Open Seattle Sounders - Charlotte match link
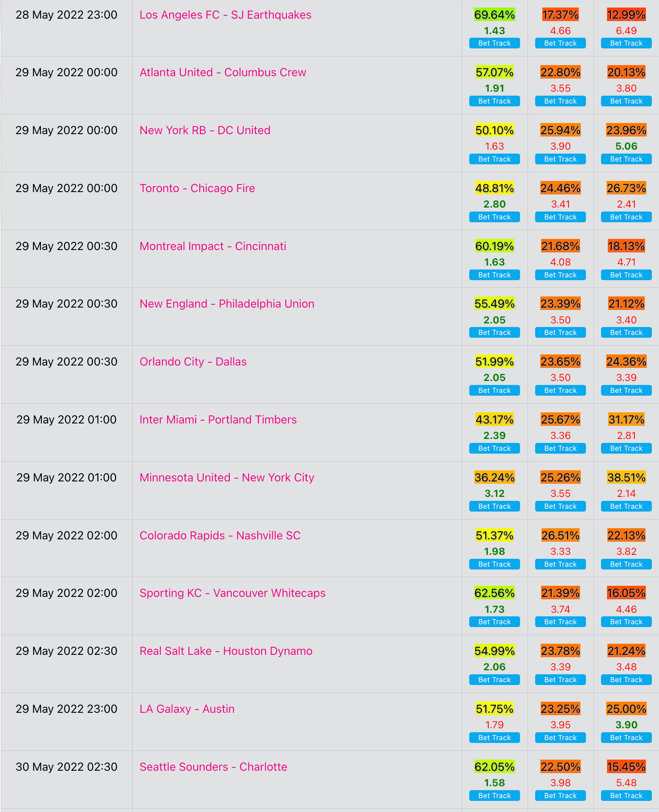 pyautogui.click(x=213, y=767)
